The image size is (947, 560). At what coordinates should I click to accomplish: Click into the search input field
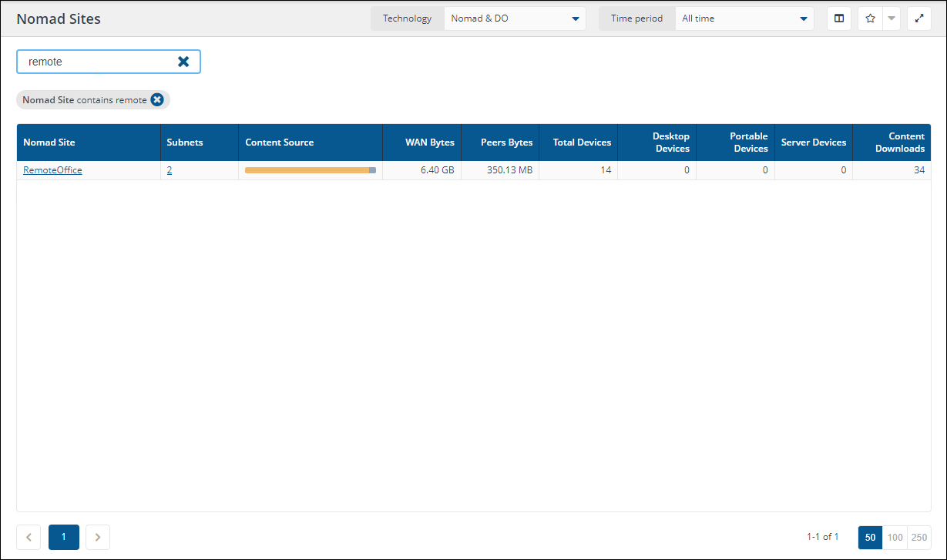[96, 62]
